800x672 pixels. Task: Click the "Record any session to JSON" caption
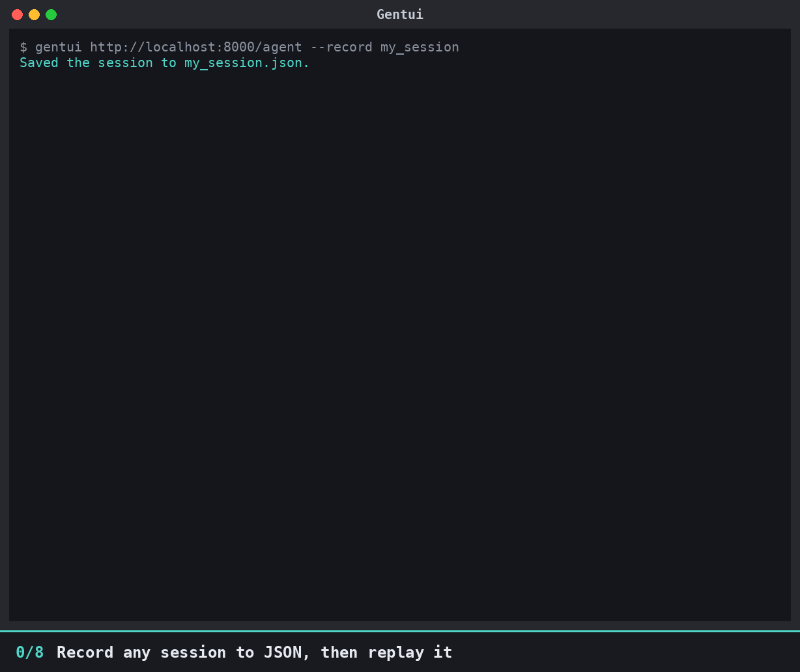pyautogui.click(x=255, y=652)
